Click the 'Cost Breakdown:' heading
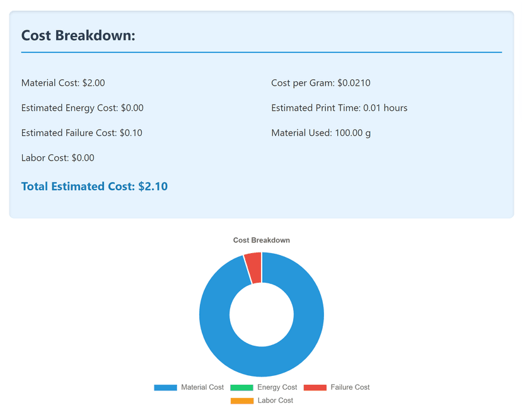The image size is (522, 420). click(78, 36)
